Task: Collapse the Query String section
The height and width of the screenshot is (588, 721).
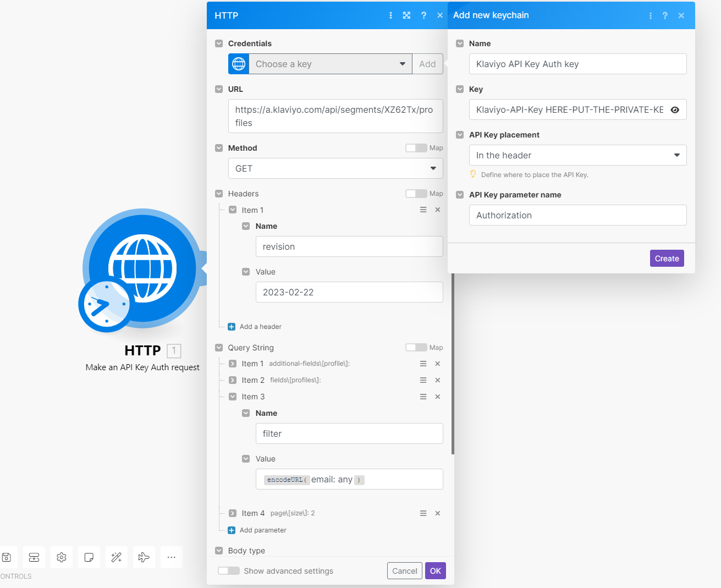Action: point(219,348)
